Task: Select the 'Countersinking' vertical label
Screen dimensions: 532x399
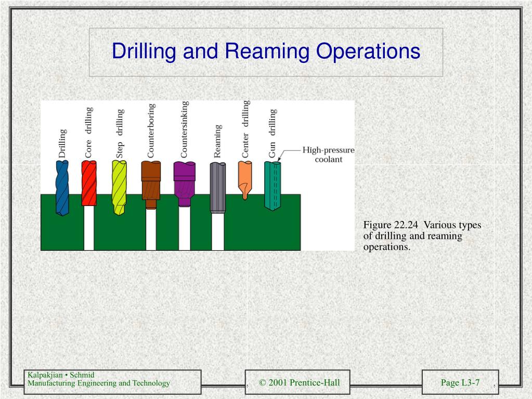Action: tap(184, 130)
